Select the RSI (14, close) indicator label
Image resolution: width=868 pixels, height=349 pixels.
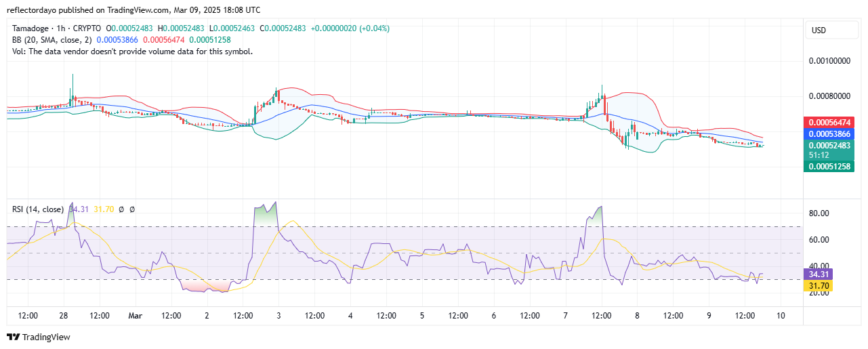tap(38, 209)
